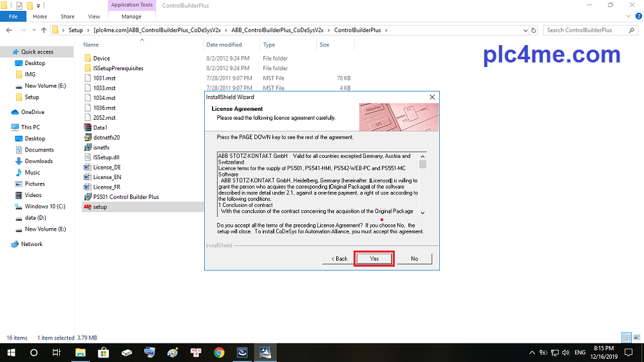Click Google Chrome in the taskbar
This screenshot has height=362, width=644.
coord(219,352)
